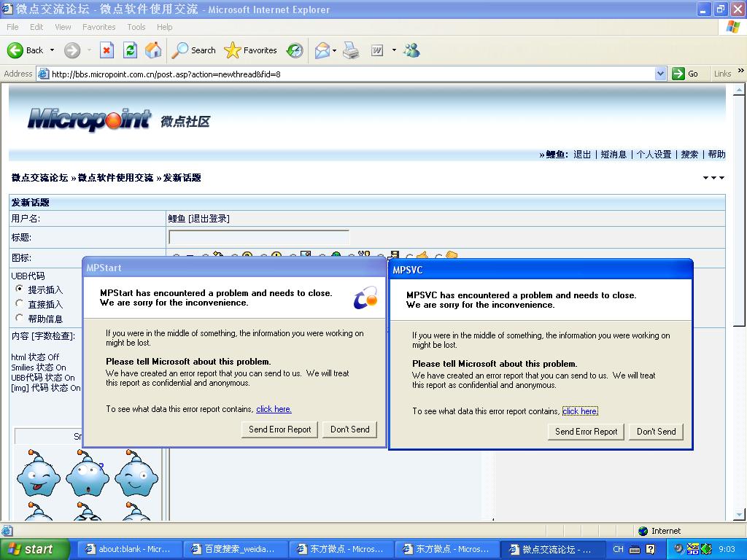The width and height of the screenshot is (747, 560).
Task: Click the page icon in the address bar
Action: [x=43, y=74]
